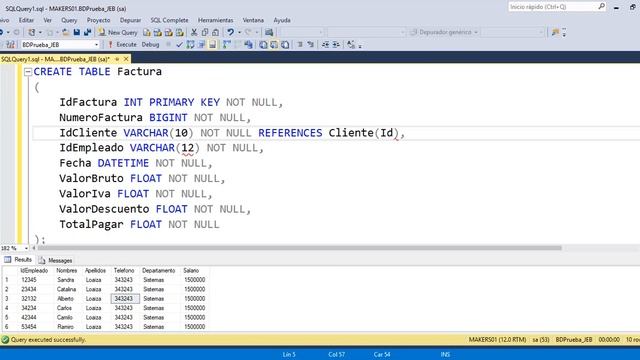640x360 pixels.
Task: Click the Decrease Indent icon
Action: pyautogui.click(x=325, y=44)
